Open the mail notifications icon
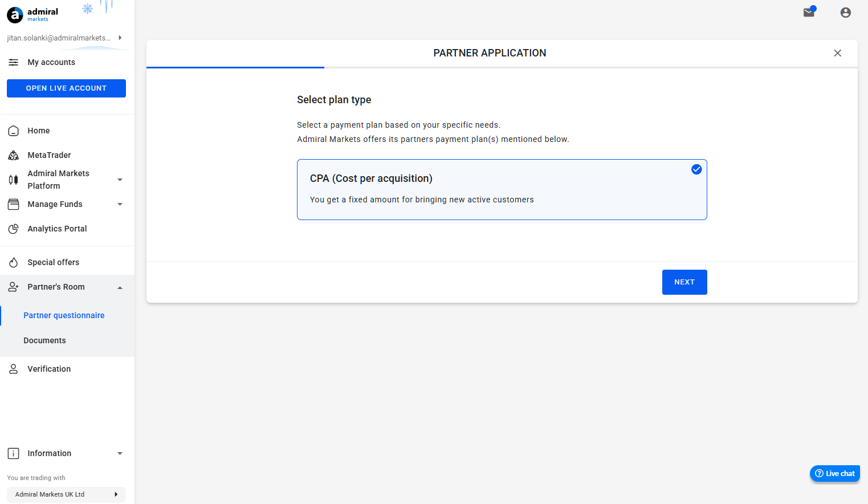 [809, 13]
